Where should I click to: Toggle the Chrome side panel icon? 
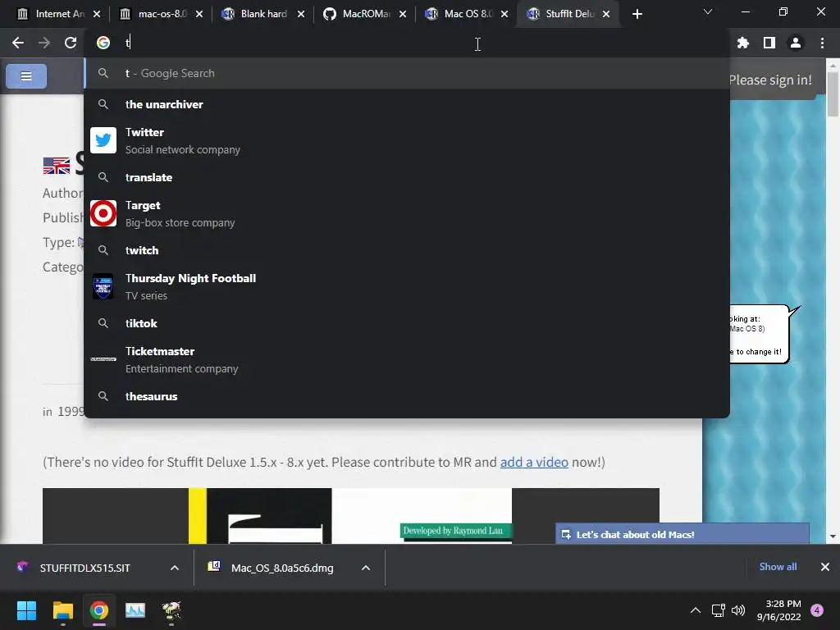coord(769,43)
